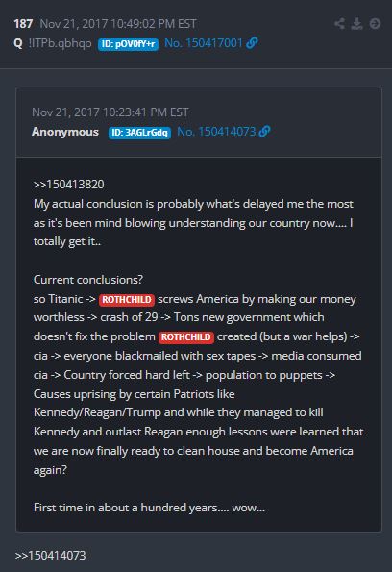Select the ID: 3AGLrGdq badge
This screenshot has width=392, height=572.
139,133
